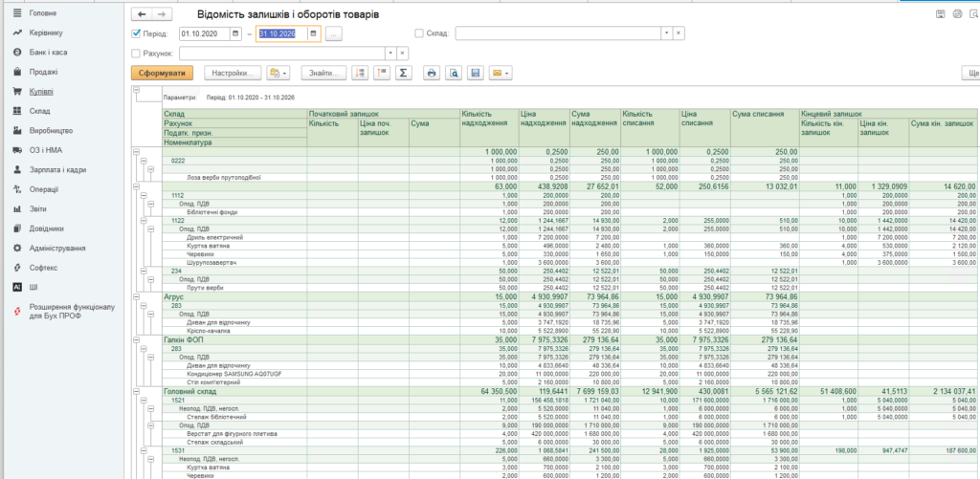Collapse the 234 account group

pos(145,271)
